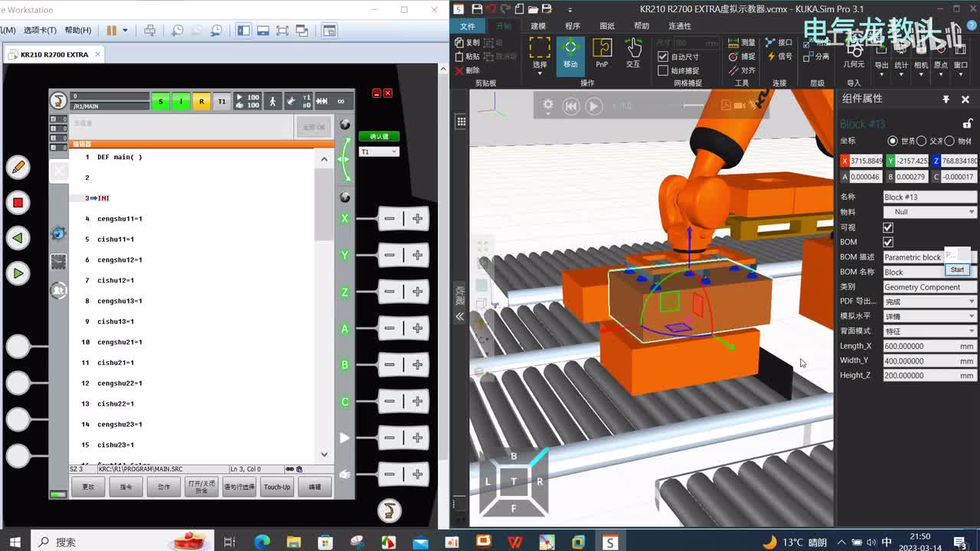Viewport: 980px width, 551px height.
Task: Click the green 确认键 enabling button
Action: click(x=379, y=136)
